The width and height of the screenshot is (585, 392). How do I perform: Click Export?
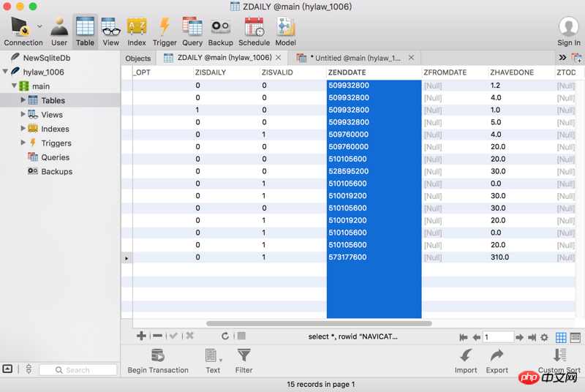coord(497,361)
